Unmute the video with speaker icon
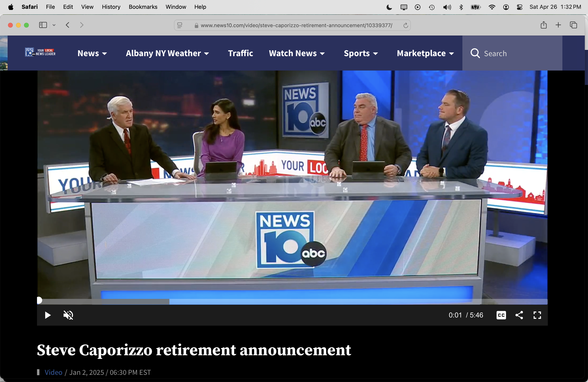This screenshot has width=588, height=382. pos(68,315)
